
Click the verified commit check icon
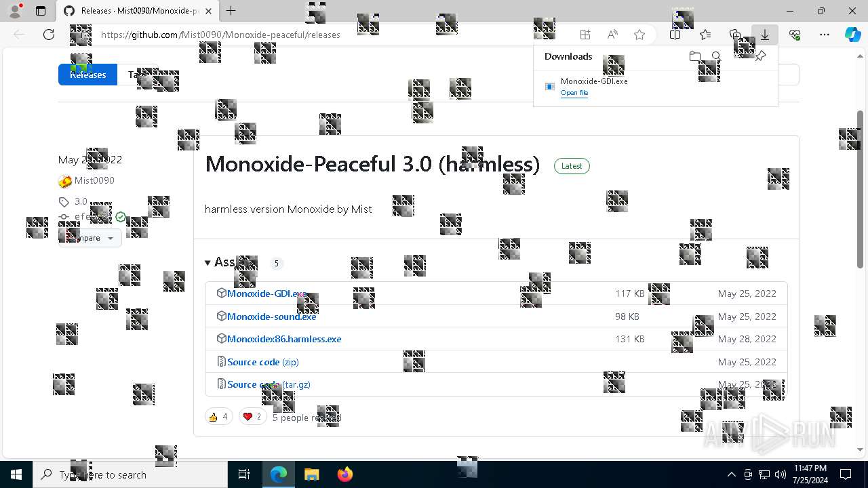(121, 217)
